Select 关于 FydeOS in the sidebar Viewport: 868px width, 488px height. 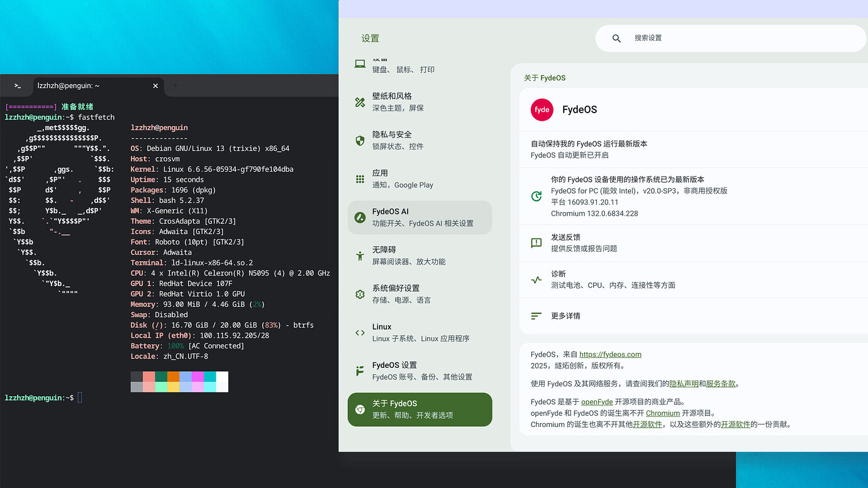click(420, 409)
